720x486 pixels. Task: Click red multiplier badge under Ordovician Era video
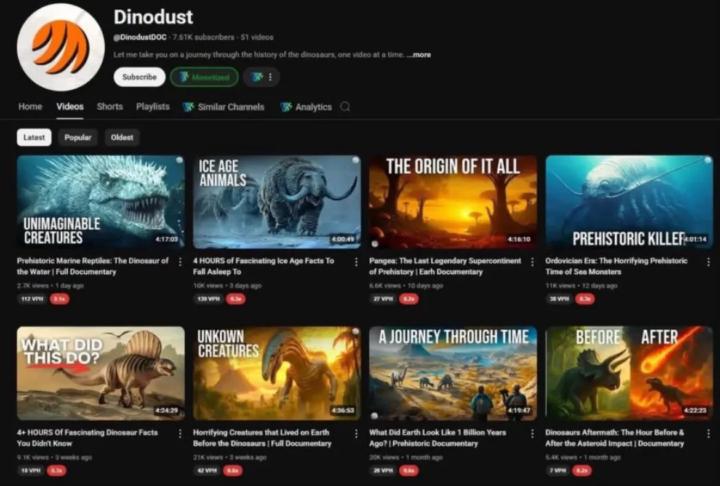click(585, 299)
